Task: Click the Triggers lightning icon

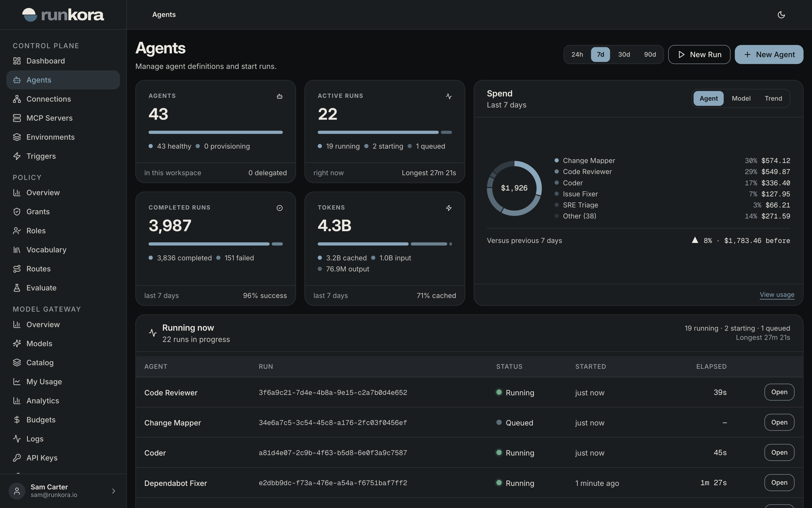Action: (x=17, y=156)
